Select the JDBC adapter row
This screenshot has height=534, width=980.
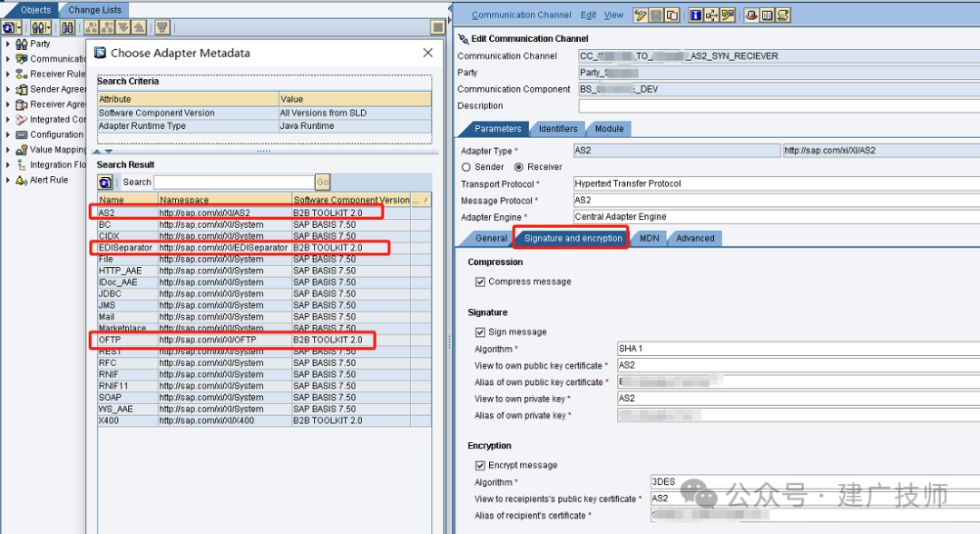pos(264,294)
